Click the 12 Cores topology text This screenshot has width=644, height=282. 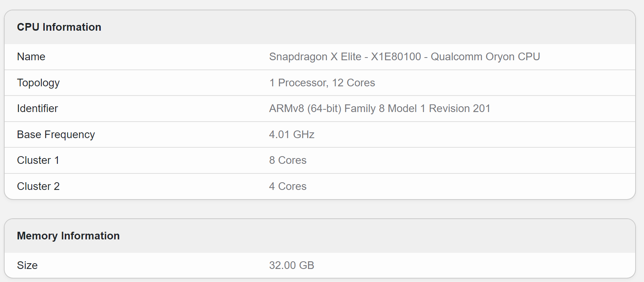353,83
